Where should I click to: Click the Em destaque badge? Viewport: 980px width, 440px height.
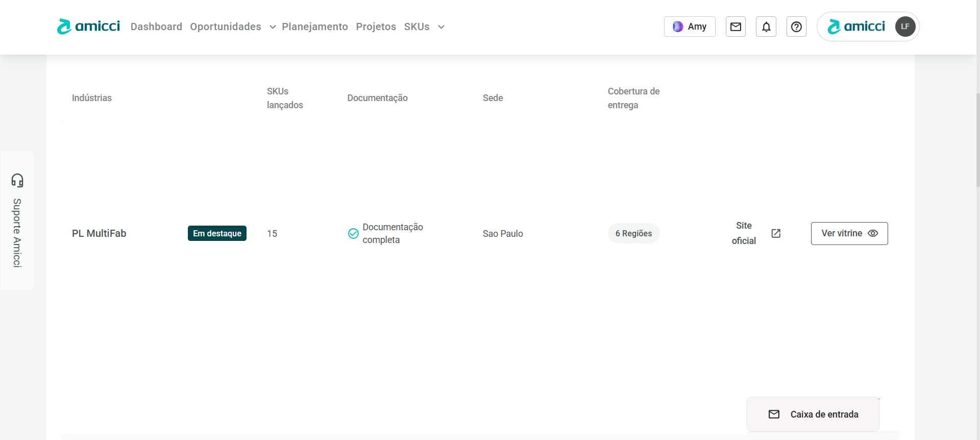tap(217, 233)
